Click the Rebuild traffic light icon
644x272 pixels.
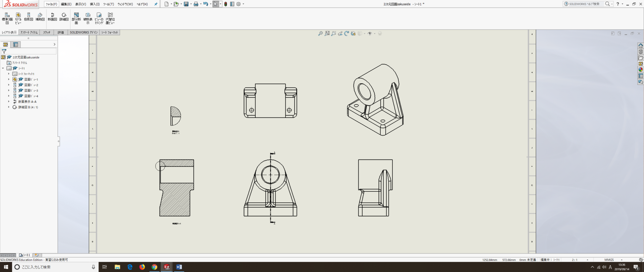[226, 4]
